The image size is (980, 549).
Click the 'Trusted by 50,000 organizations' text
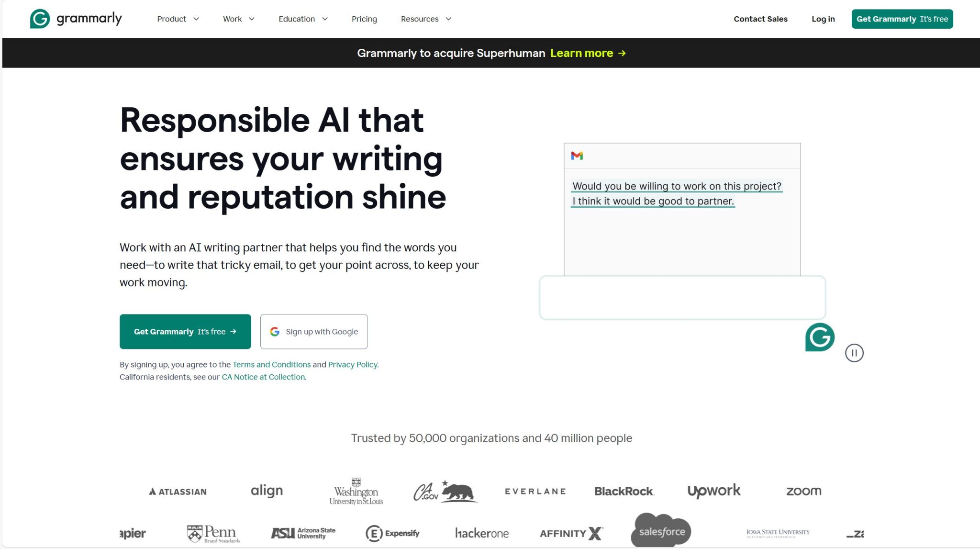(491, 438)
